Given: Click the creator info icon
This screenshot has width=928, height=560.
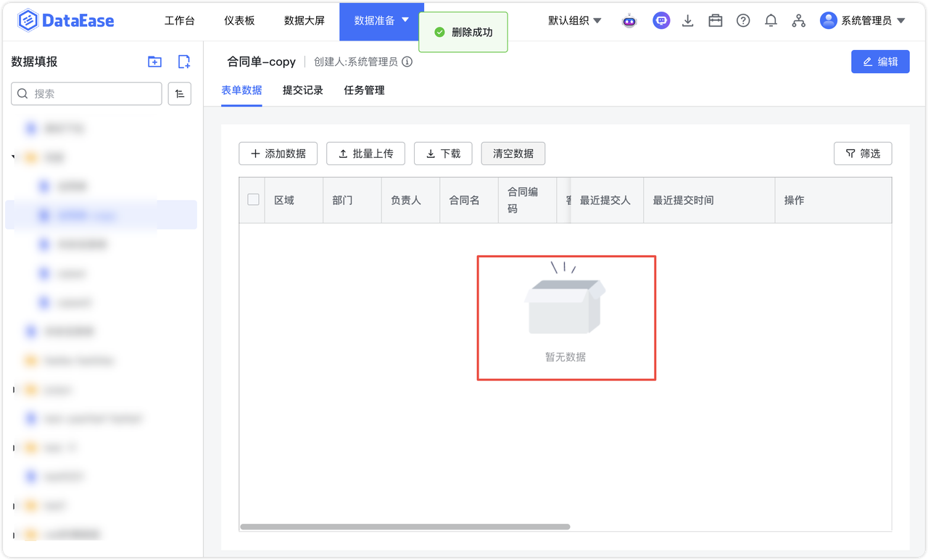Looking at the screenshot, I should click(407, 62).
